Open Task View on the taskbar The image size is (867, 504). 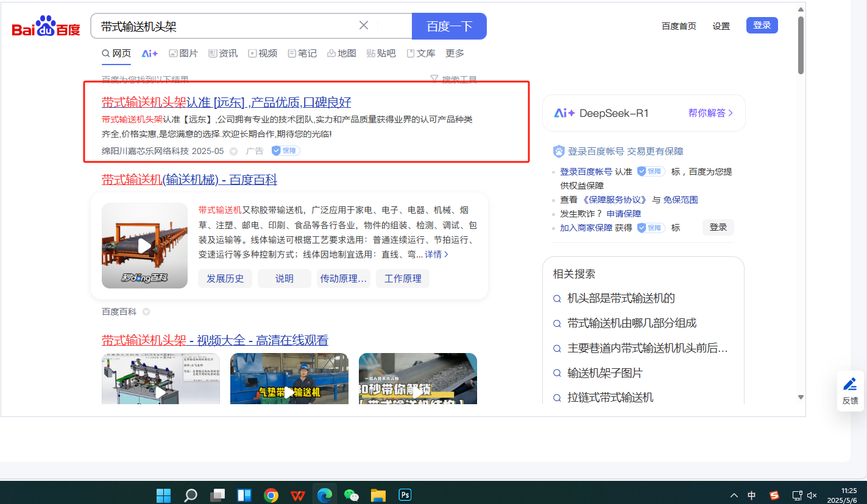click(x=218, y=495)
